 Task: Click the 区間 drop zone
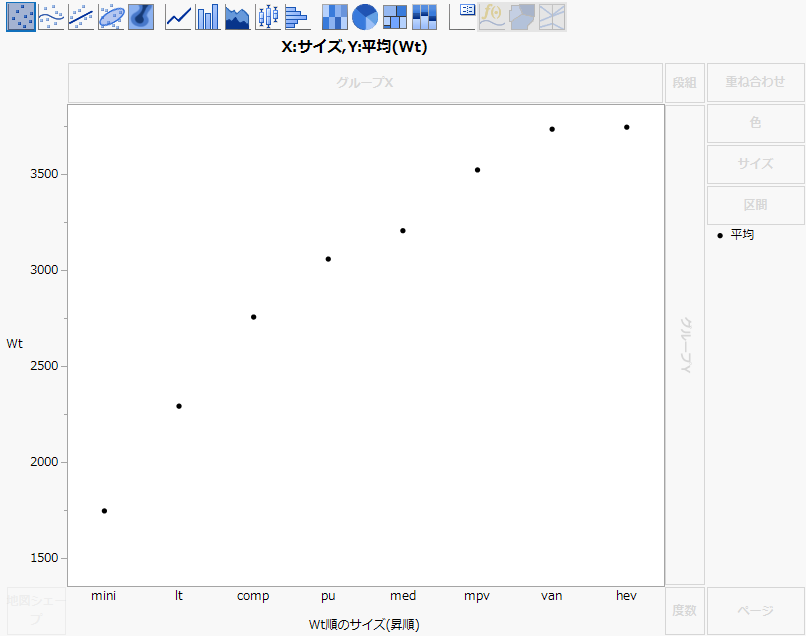(x=755, y=205)
